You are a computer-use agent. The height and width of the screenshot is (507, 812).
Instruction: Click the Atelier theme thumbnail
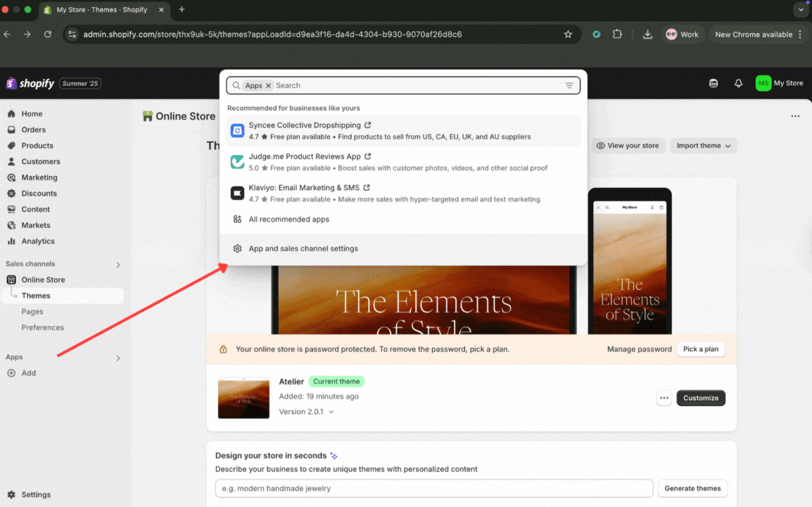click(x=243, y=398)
